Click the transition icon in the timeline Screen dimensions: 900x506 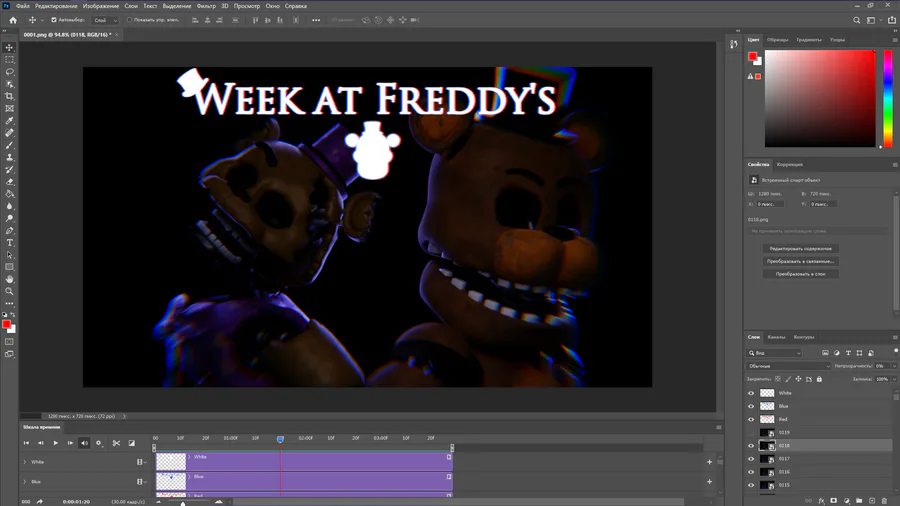coord(131,443)
